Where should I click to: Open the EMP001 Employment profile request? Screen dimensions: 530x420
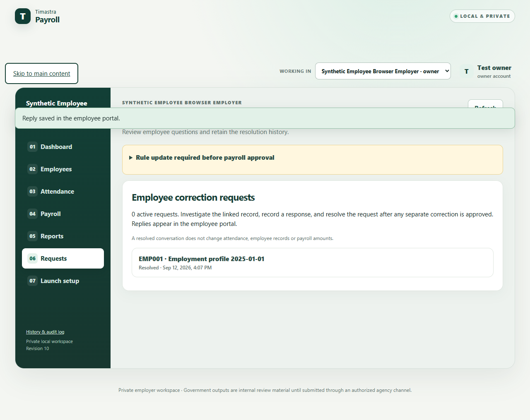click(313, 263)
